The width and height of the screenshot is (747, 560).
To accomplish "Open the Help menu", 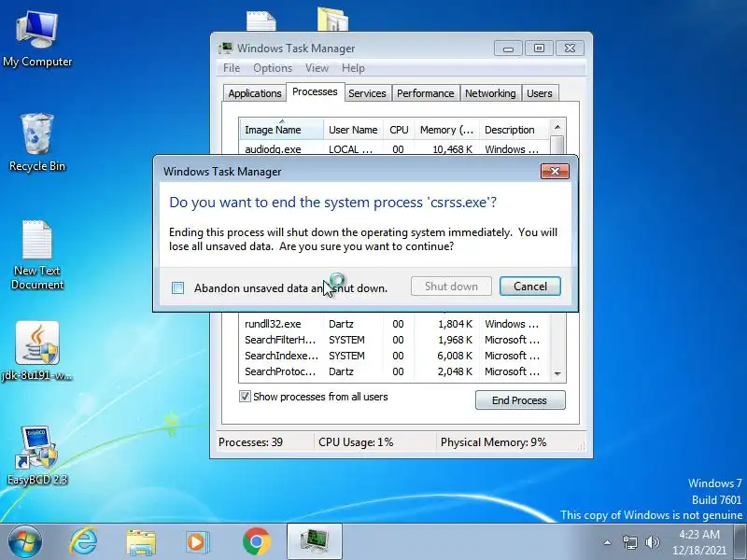I will (x=353, y=68).
